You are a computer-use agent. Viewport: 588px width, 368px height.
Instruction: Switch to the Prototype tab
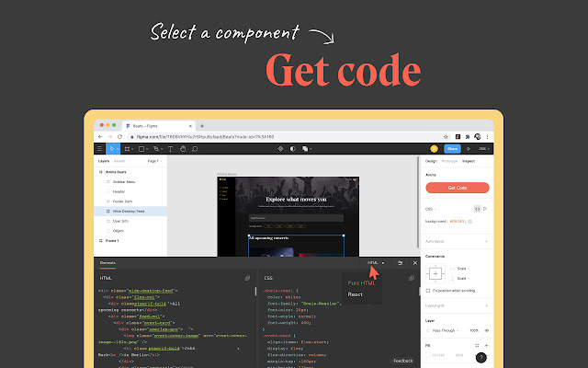click(x=449, y=161)
